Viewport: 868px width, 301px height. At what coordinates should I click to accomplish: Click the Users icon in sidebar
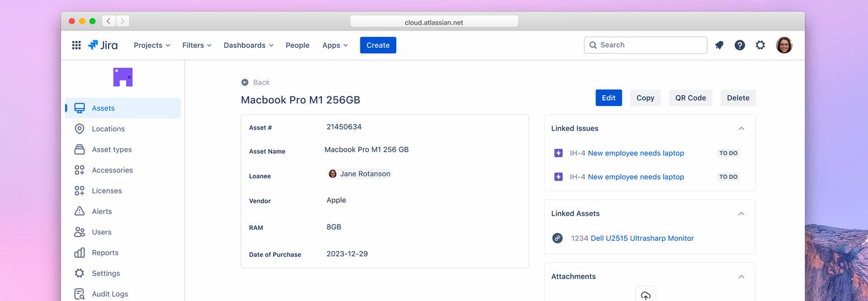pos(80,232)
